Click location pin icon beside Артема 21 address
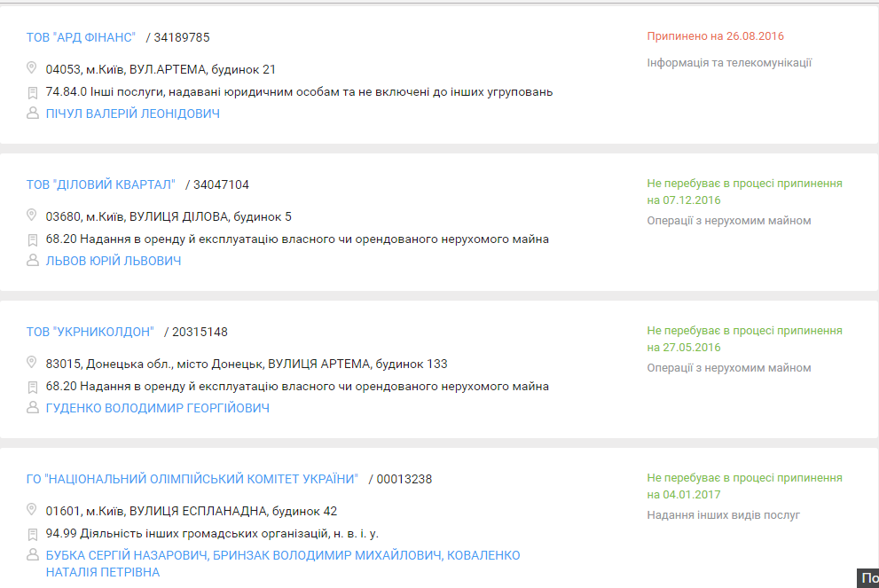The height and width of the screenshot is (588, 879). (x=32, y=68)
